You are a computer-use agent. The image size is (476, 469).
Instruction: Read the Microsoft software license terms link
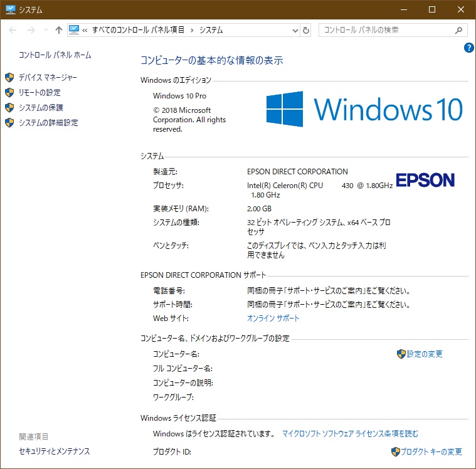pyautogui.click(x=350, y=434)
